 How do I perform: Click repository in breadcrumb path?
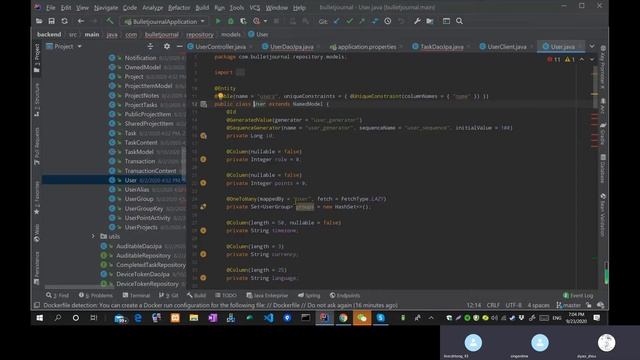coord(200,34)
